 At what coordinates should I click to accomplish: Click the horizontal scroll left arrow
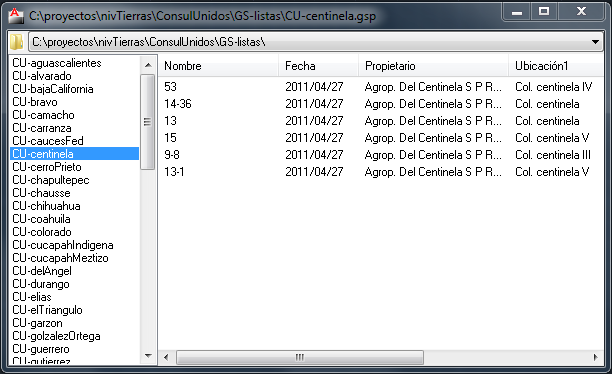166,357
